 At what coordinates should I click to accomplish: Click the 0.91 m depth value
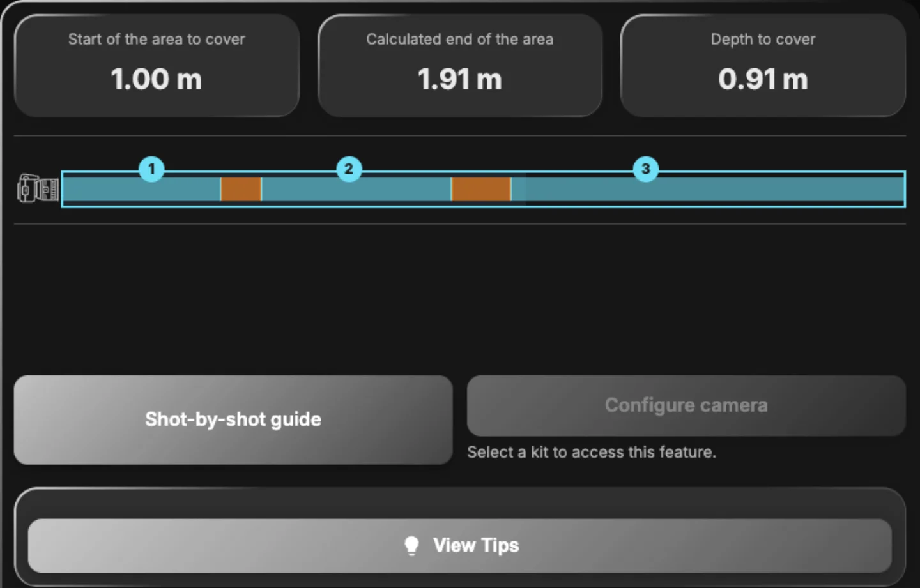click(763, 80)
